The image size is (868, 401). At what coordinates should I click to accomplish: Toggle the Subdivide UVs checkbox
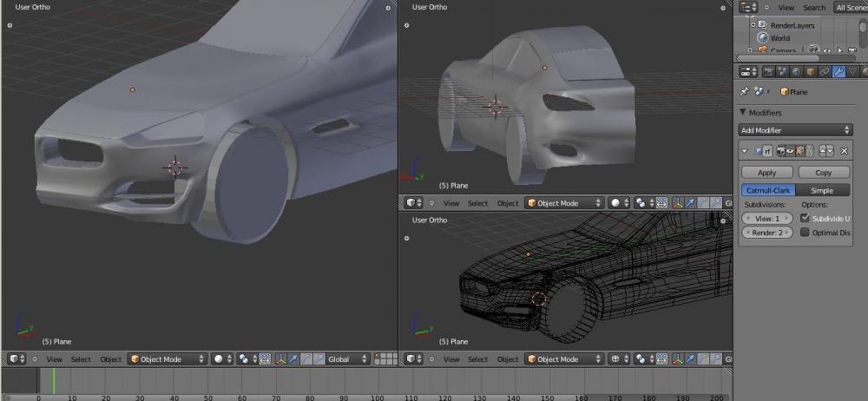tap(805, 219)
